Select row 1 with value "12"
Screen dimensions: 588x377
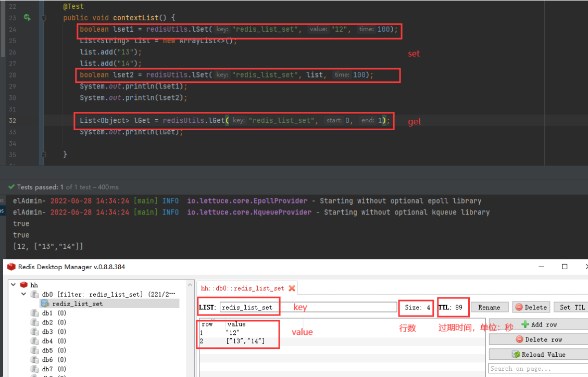coord(342,332)
